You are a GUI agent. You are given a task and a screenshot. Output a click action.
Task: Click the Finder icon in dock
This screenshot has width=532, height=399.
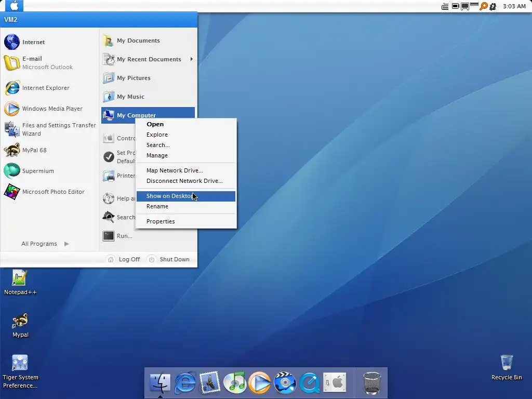[x=160, y=382]
